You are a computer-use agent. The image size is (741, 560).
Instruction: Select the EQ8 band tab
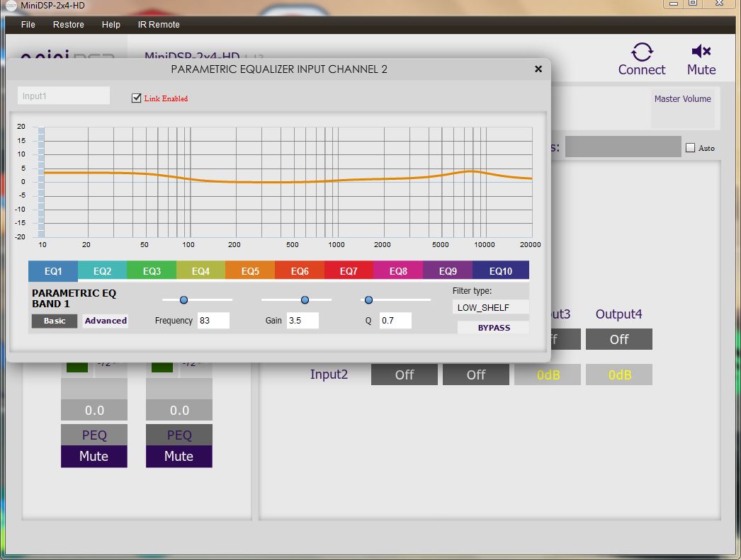pos(398,271)
